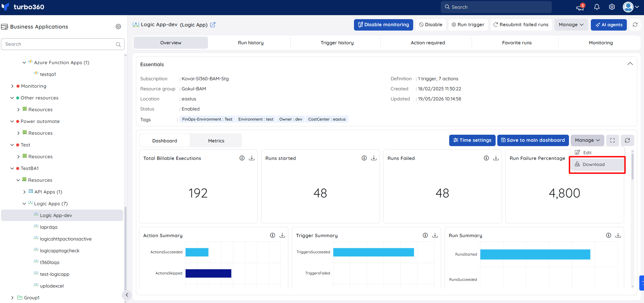
Task: Open the top Manage dropdown
Action: 571,25
